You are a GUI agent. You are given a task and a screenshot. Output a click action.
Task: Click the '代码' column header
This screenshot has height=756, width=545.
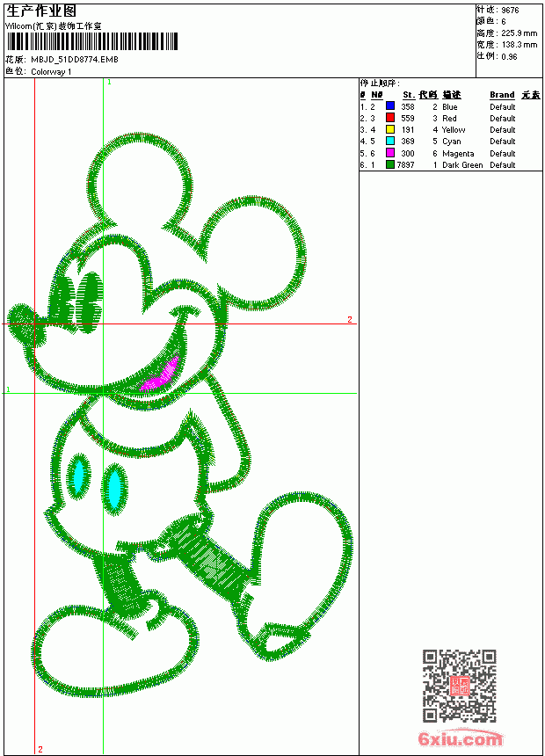428,95
